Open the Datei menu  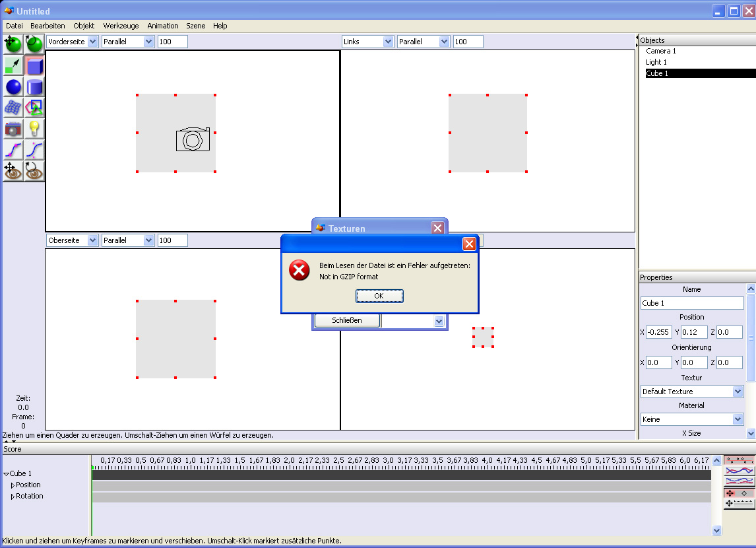15,26
